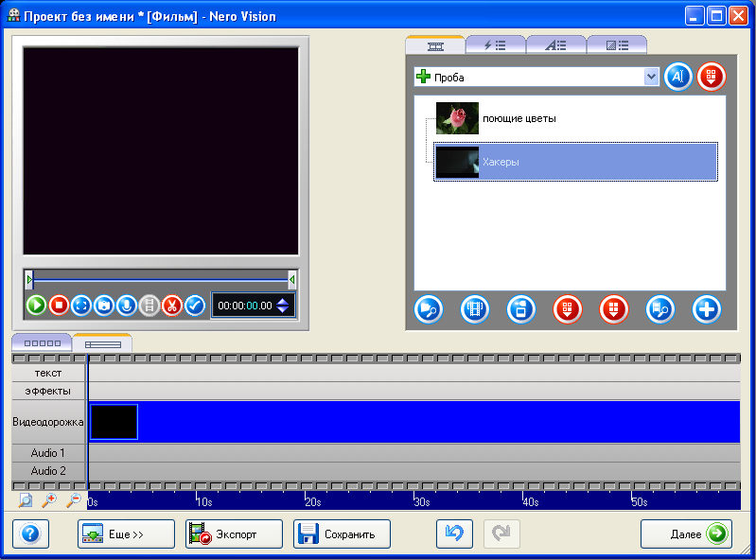The image size is (756, 560).
Task: Open the transitions list tab
Action: click(x=617, y=45)
